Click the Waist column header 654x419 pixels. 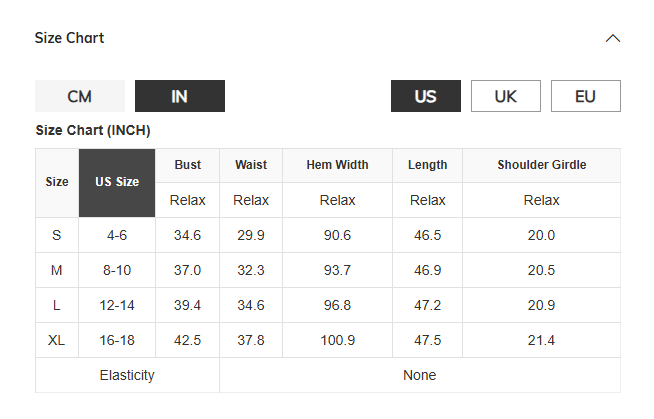tap(251, 165)
